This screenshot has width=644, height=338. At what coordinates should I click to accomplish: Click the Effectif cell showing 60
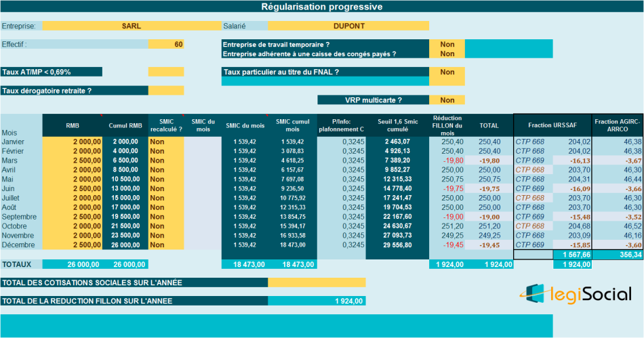(x=166, y=44)
